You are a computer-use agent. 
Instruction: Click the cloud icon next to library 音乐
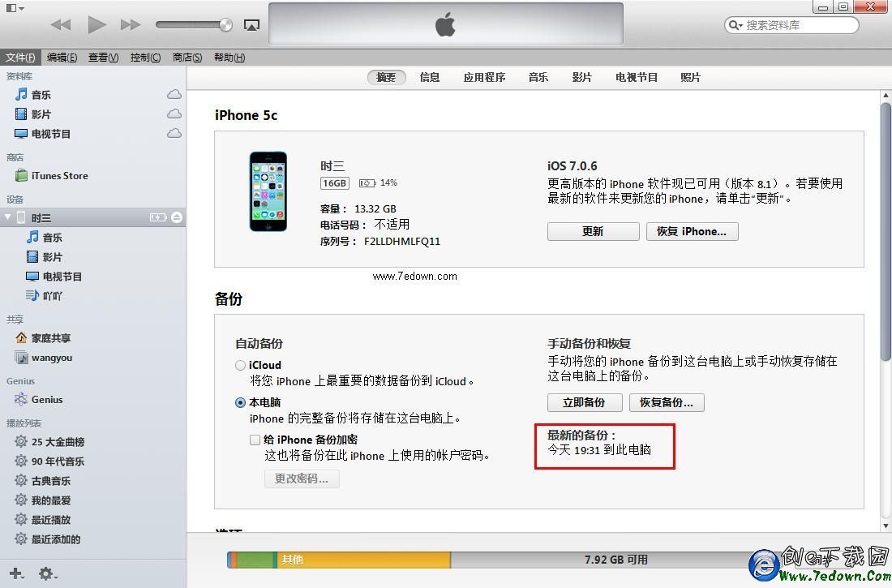tap(174, 95)
